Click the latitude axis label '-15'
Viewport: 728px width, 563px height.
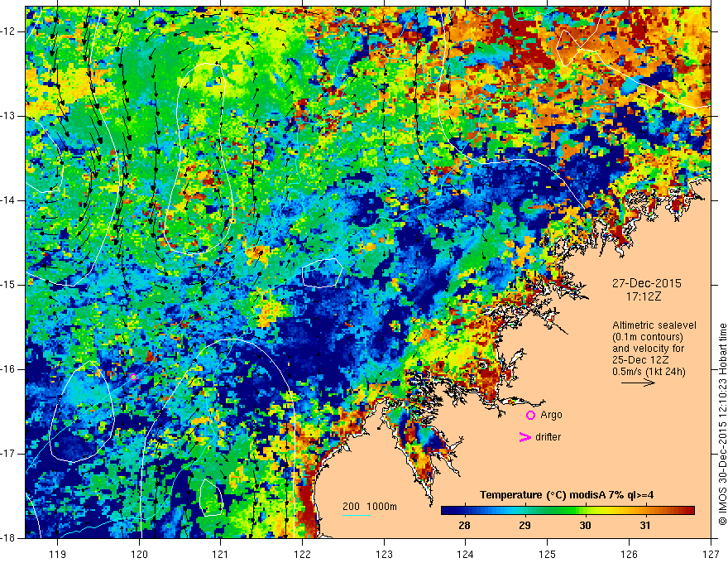(9, 285)
